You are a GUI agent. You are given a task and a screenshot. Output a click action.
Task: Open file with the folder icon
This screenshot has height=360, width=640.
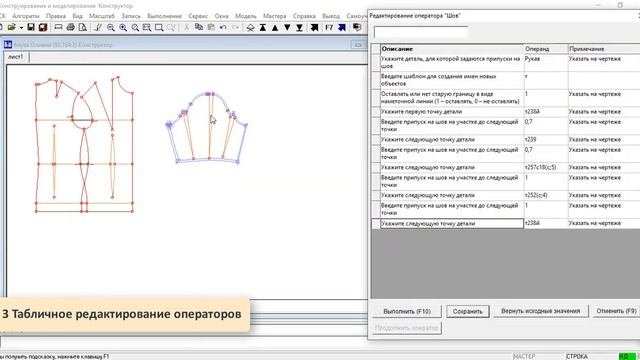(11, 27)
